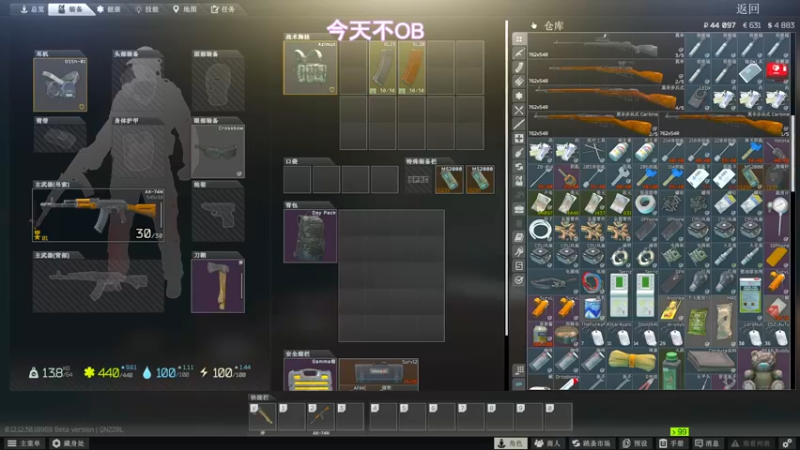Open the 健康 health tab
This screenshot has width=800, height=450.
109,9
